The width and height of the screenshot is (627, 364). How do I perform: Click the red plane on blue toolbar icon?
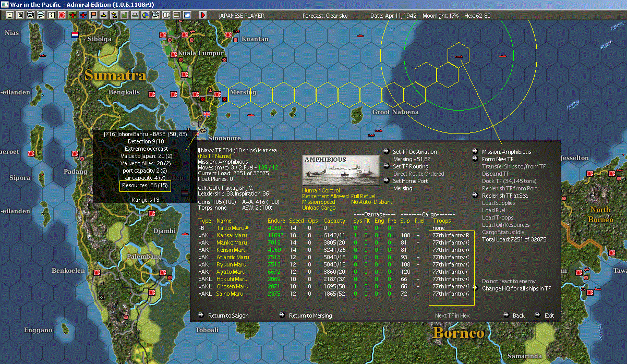83,16
